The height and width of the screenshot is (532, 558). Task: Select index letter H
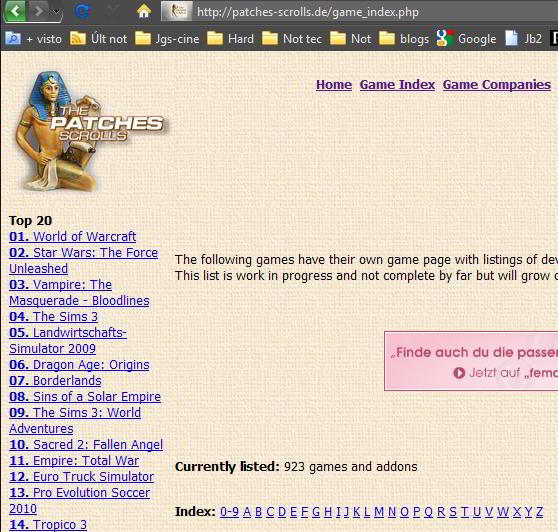[x=328, y=512]
